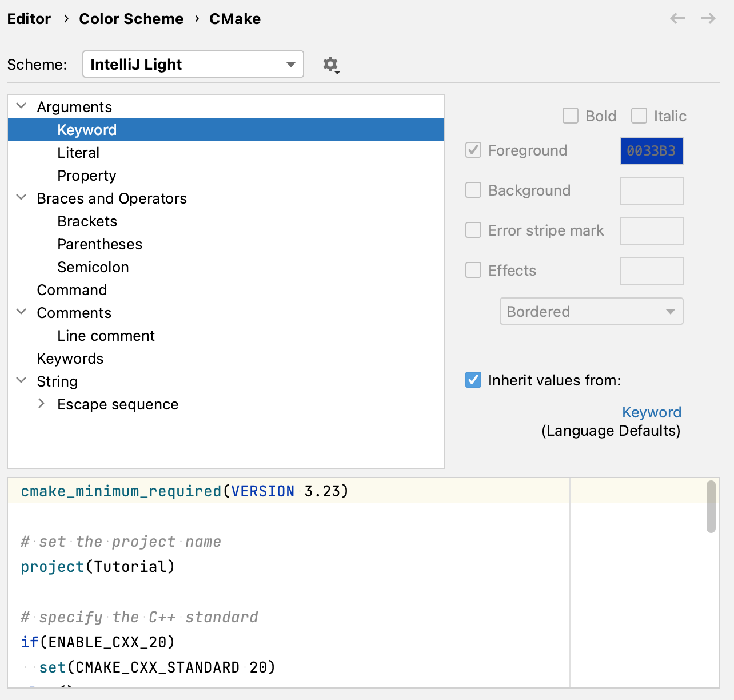This screenshot has height=700, width=734.
Task: Toggle the Effects checkbox
Action: pyautogui.click(x=473, y=270)
